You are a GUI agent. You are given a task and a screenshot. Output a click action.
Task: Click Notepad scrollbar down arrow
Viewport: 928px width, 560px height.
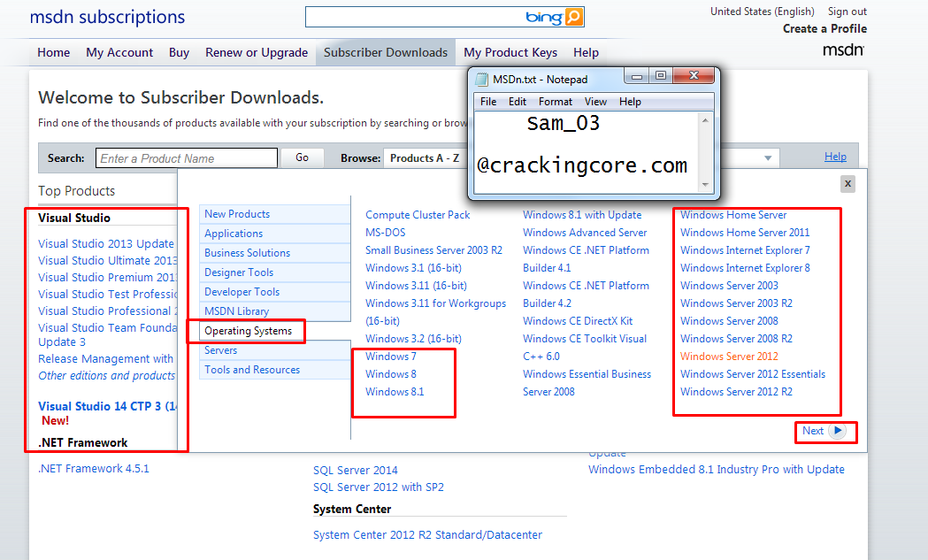(x=705, y=185)
